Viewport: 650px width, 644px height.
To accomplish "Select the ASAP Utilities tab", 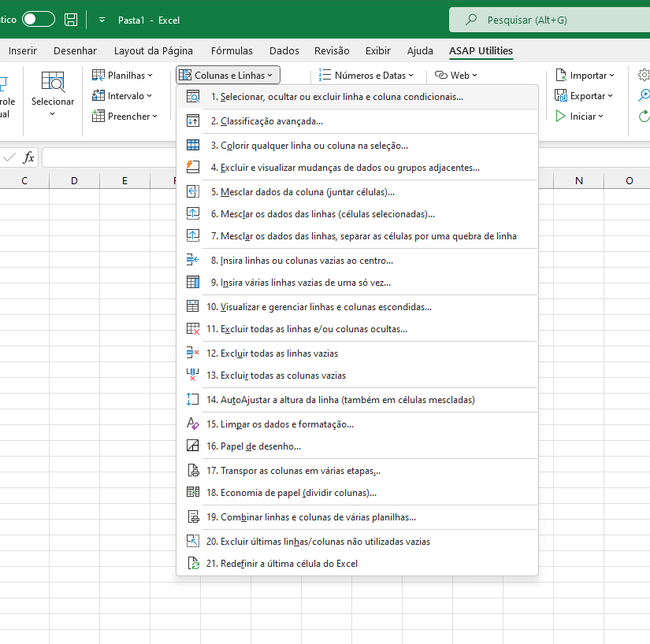I will tap(481, 51).
